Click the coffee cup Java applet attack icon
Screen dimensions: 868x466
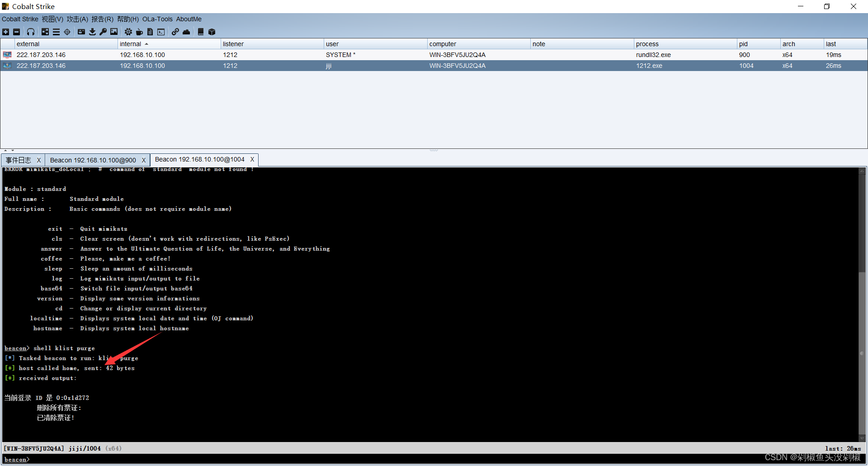pos(139,32)
